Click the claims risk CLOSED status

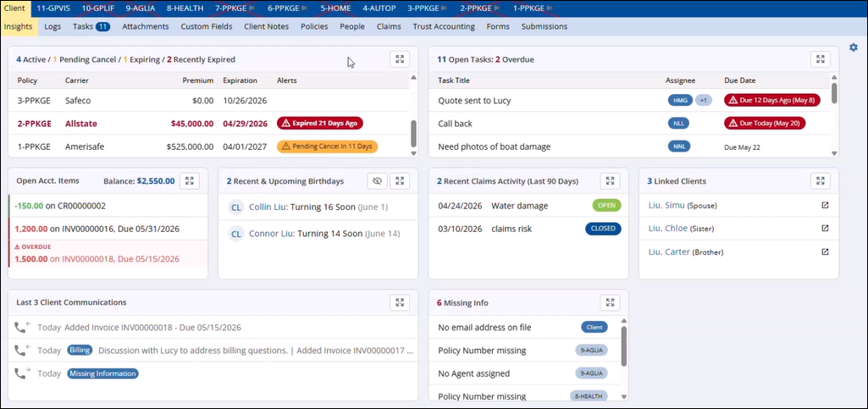pyautogui.click(x=603, y=229)
